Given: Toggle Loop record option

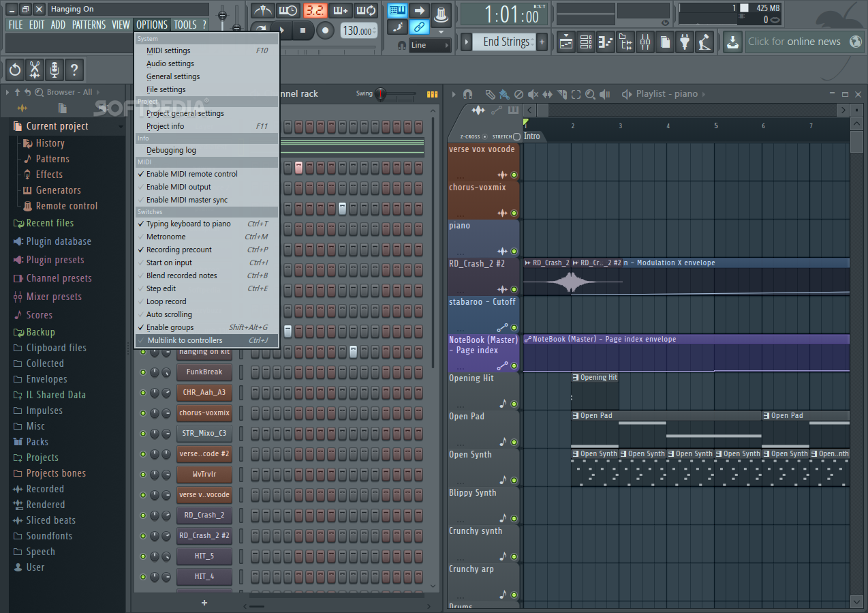Looking at the screenshot, I should point(206,301).
